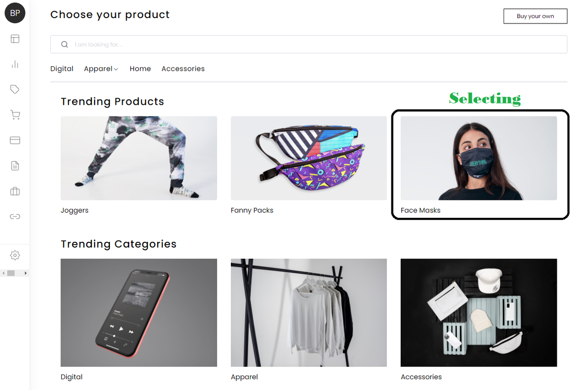Image resolution: width=588 pixels, height=390 pixels.
Task: Open the dashboard layout icon in sidebar
Action: click(x=15, y=39)
